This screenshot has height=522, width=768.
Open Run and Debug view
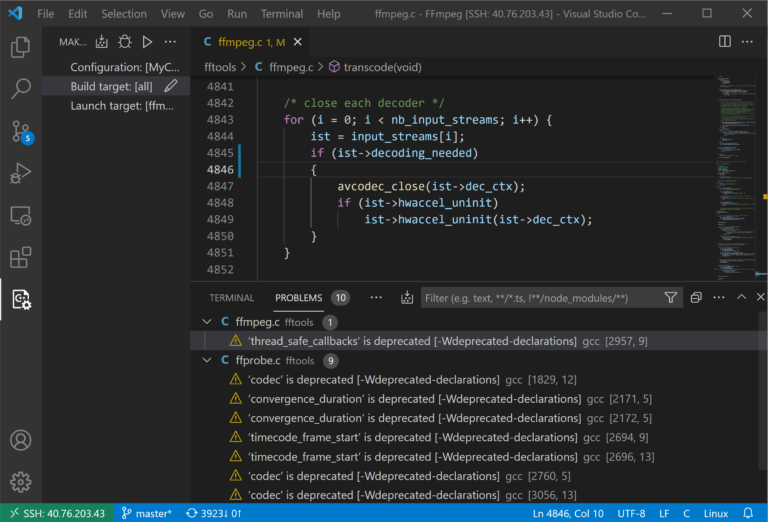pos(21,173)
